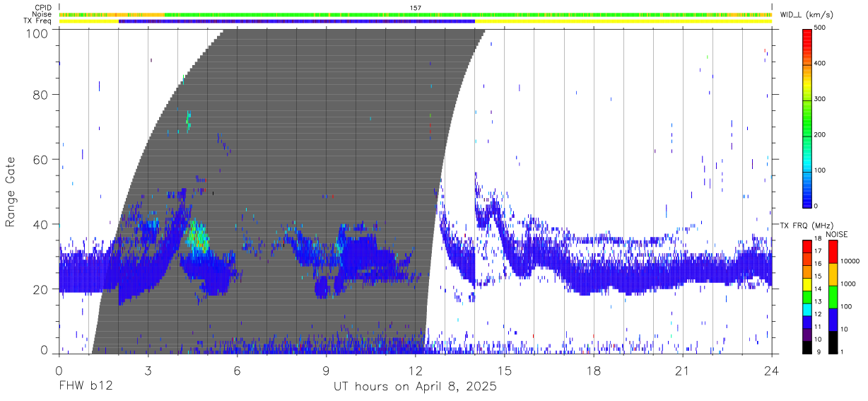Viewport: 868px width, 401px height.
Task: Click the 20 tick on Range Gate axis
Action: point(42,289)
